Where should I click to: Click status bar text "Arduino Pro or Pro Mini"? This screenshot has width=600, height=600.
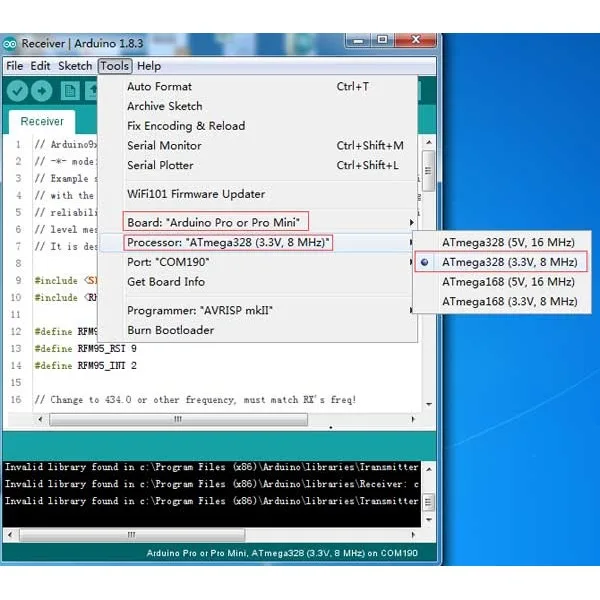pyautogui.click(x=196, y=553)
